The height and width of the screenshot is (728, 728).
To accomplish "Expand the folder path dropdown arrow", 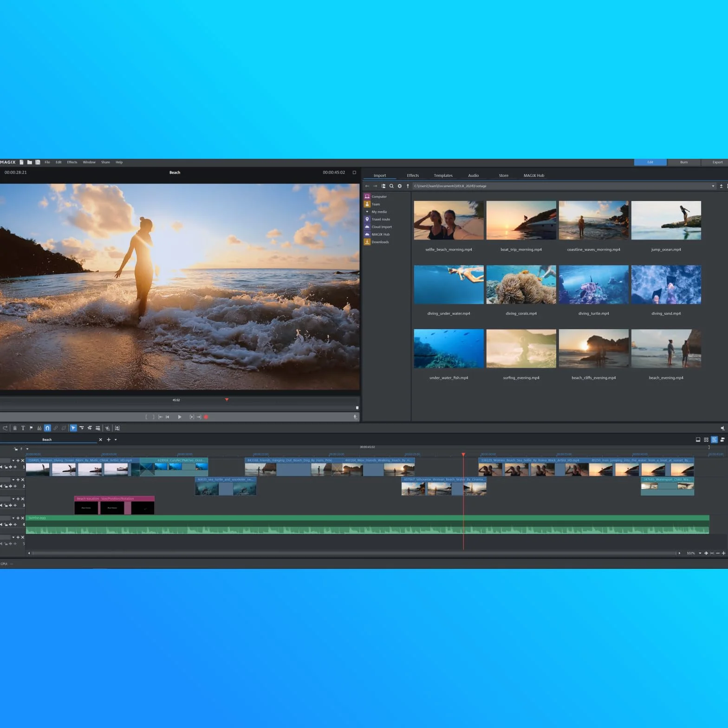I will coord(713,186).
